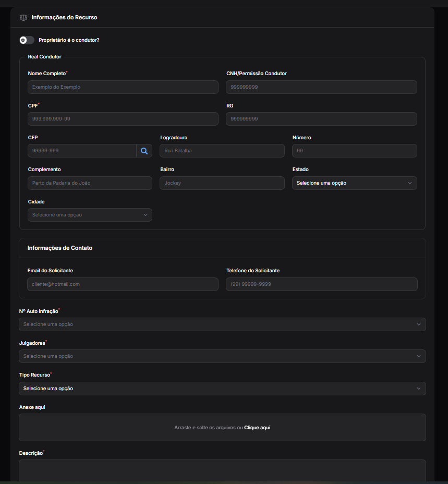Click the 'Clique aqui' upload link
The image size is (448, 484).
tap(257, 428)
